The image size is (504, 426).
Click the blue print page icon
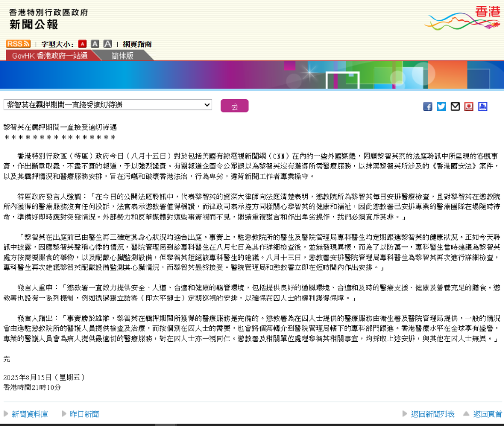pyautogui.click(x=483, y=106)
